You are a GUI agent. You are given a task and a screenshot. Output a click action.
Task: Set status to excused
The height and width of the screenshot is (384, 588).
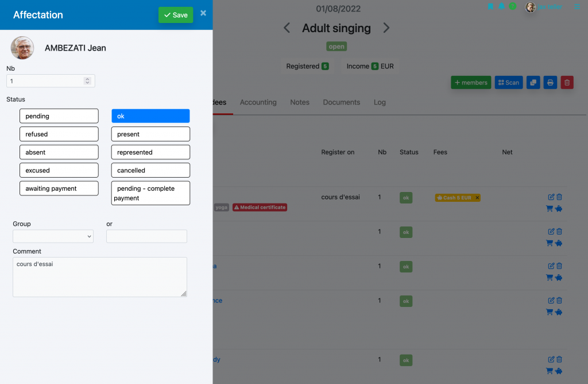[59, 170]
